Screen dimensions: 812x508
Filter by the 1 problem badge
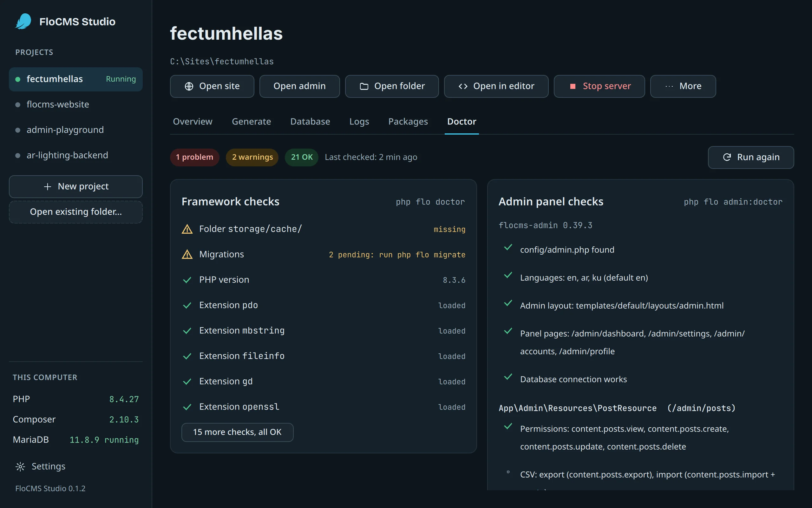[195, 157]
